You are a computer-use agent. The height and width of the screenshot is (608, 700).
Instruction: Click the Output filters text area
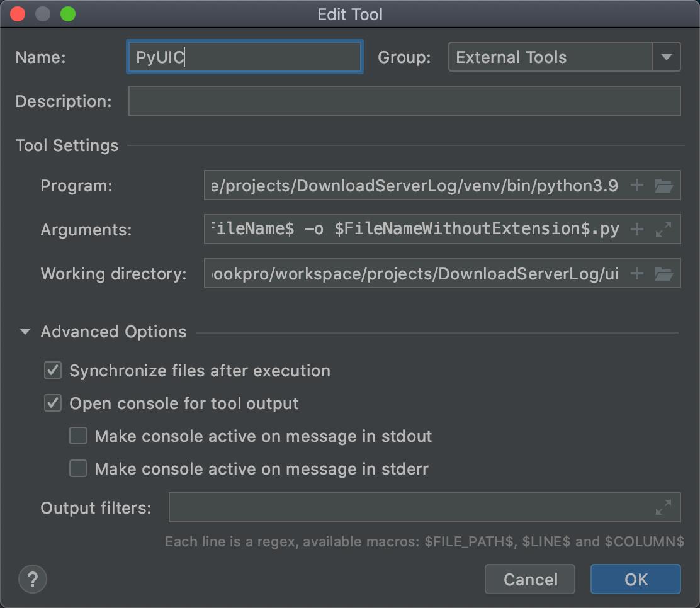point(424,507)
